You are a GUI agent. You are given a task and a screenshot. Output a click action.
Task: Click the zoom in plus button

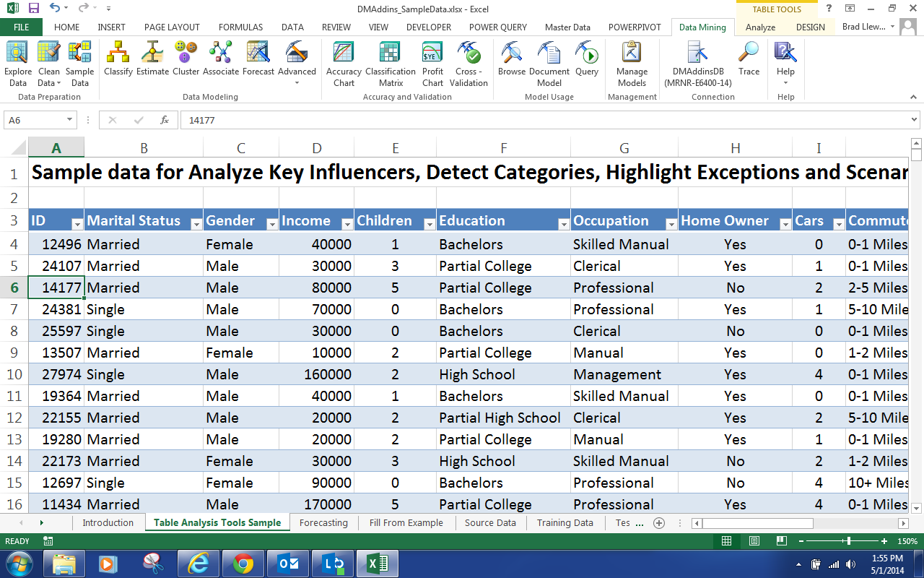click(884, 540)
